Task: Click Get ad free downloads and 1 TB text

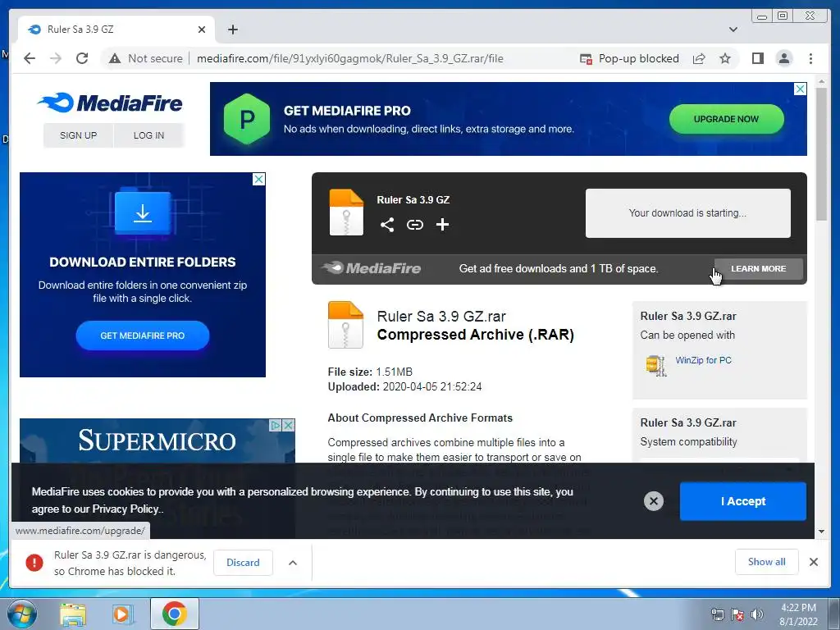Action: point(558,268)
